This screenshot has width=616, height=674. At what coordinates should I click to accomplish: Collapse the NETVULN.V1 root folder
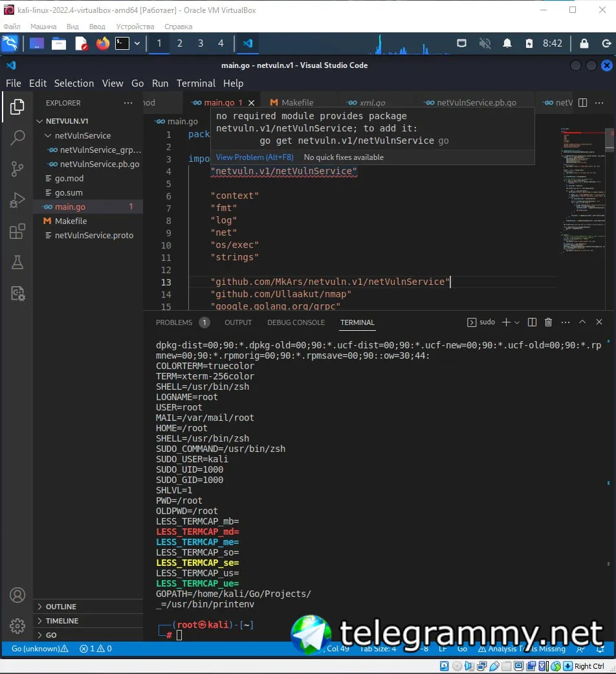(x=88, y=121)
